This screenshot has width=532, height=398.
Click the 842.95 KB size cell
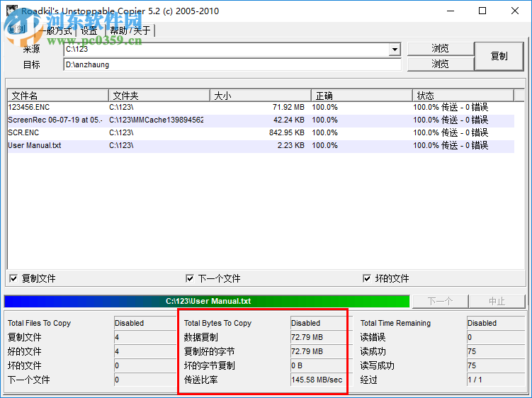287,132
